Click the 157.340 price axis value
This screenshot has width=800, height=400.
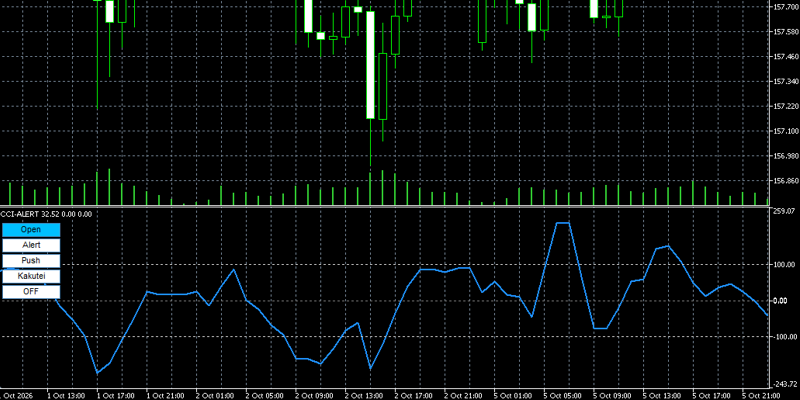pyautogui.click(x=786, y=82)
